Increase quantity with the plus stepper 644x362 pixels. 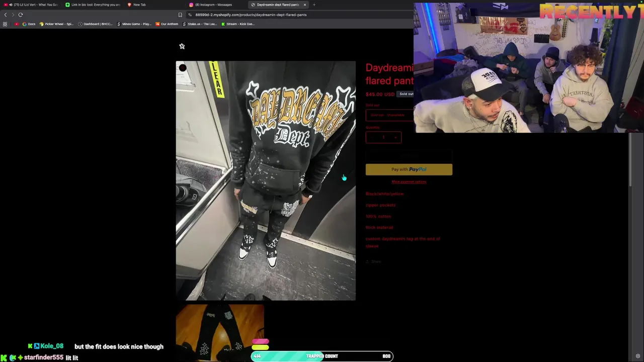[395, 137]
